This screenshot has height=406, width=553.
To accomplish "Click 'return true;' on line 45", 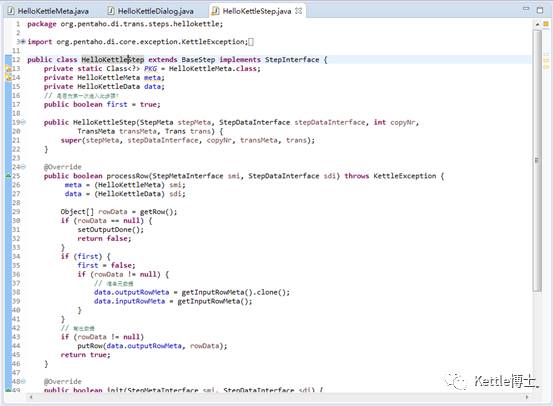I will tap(85, 355).
